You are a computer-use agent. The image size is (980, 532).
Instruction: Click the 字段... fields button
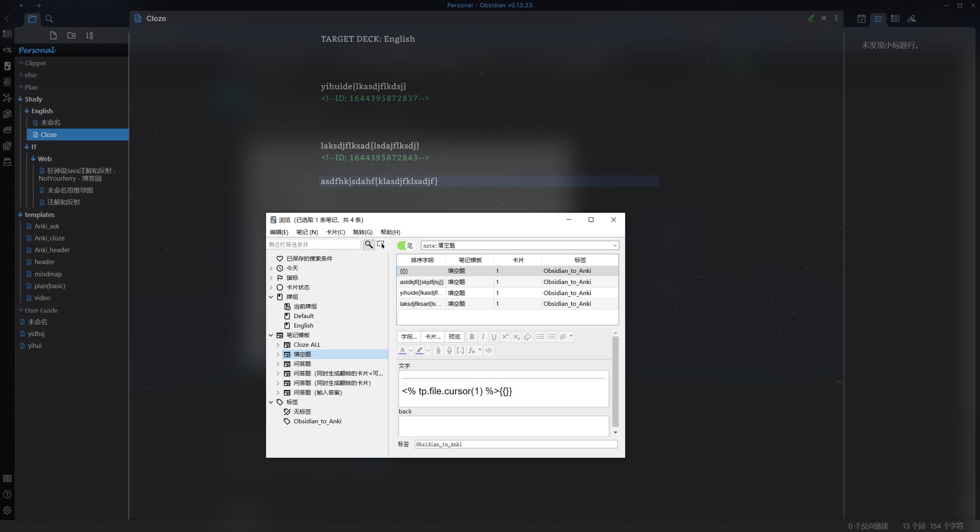(408, 337)
